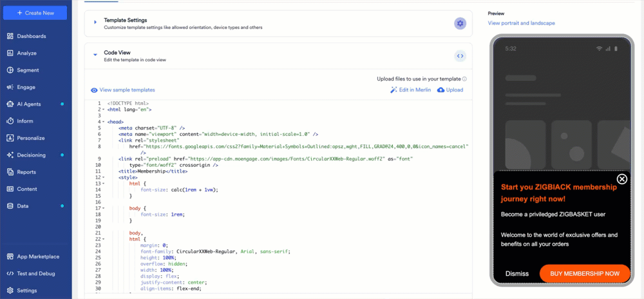Click the upload files info icon
Image resolution: width=644 pixels, height=299 pixels.
point(464,79)
